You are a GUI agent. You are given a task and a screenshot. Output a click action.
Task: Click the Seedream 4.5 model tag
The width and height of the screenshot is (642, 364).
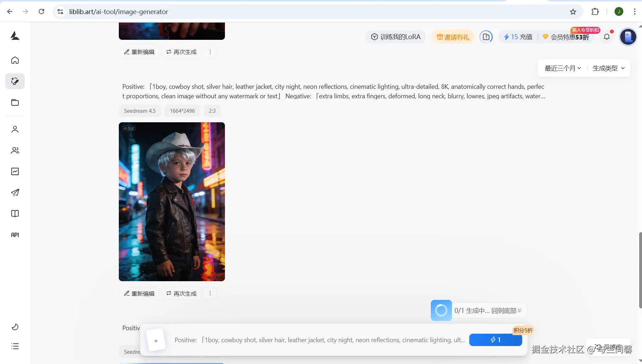point(140,111)
